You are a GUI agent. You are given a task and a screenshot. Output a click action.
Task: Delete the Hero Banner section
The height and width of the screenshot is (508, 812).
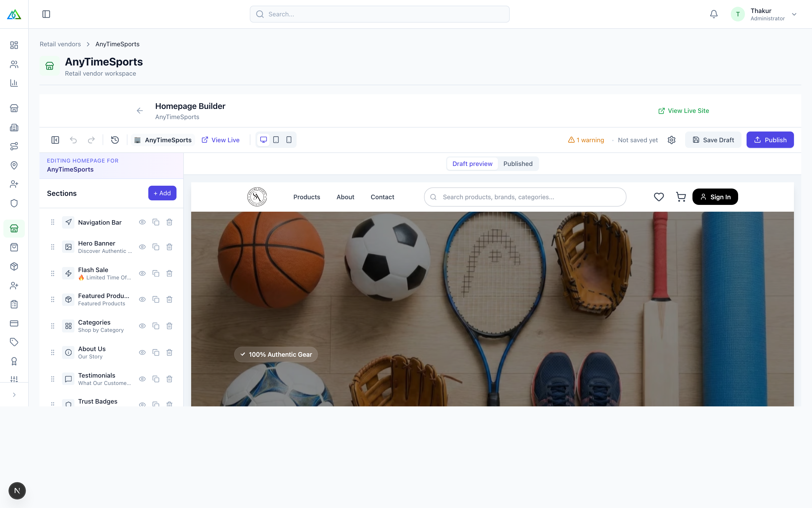169,247
